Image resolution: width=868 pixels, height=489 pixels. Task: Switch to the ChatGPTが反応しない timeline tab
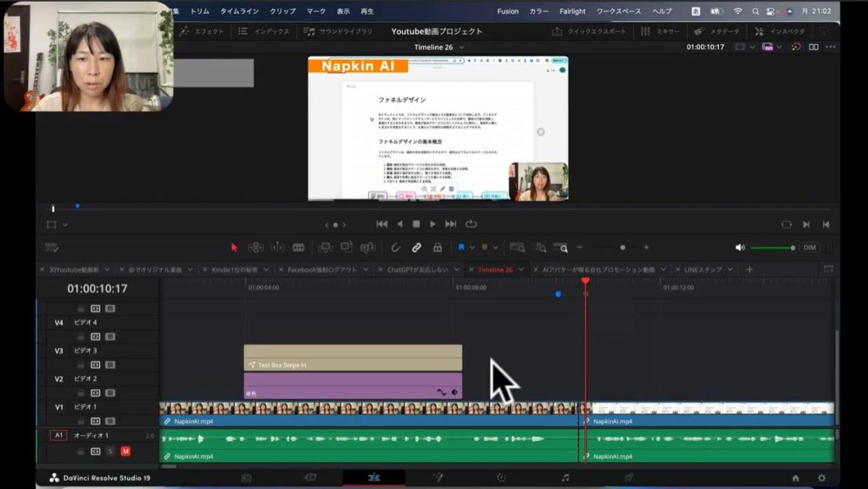pos(418,270)
